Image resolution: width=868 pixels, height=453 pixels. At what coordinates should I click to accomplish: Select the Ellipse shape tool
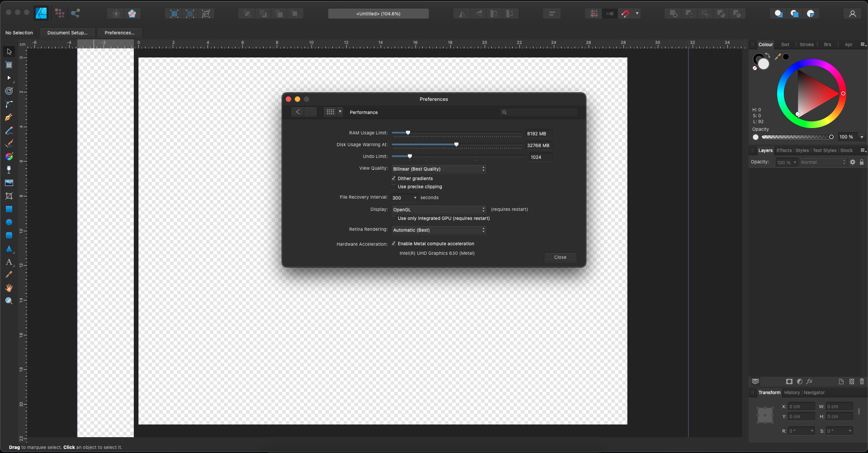click(x=9, y=222)
